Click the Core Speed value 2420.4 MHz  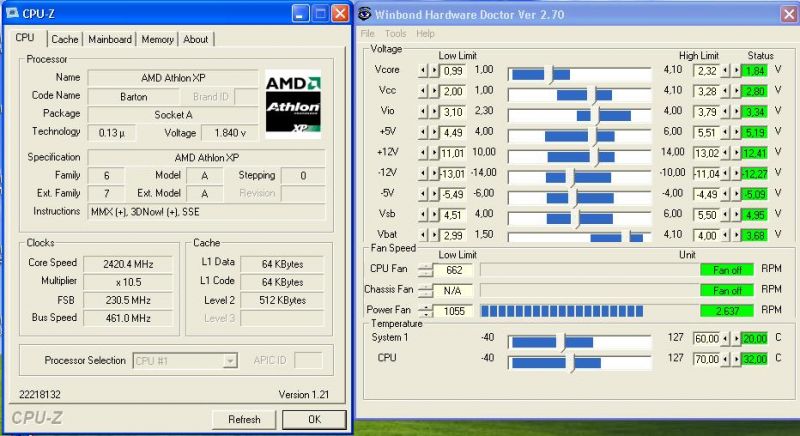pyautogui.click(x=128, y=264)
